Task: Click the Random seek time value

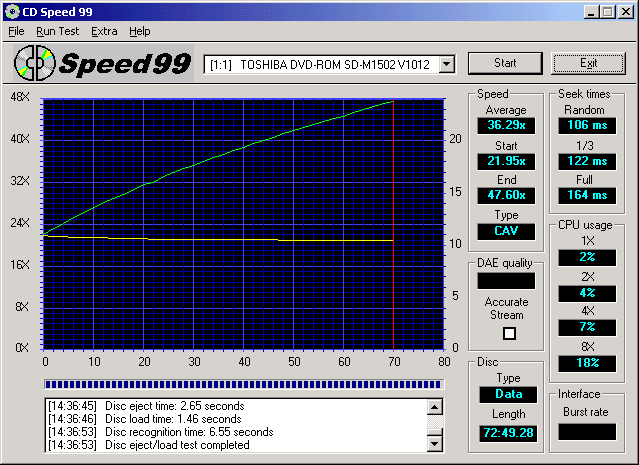Action: pyautogui.click(x=585, y=125)
